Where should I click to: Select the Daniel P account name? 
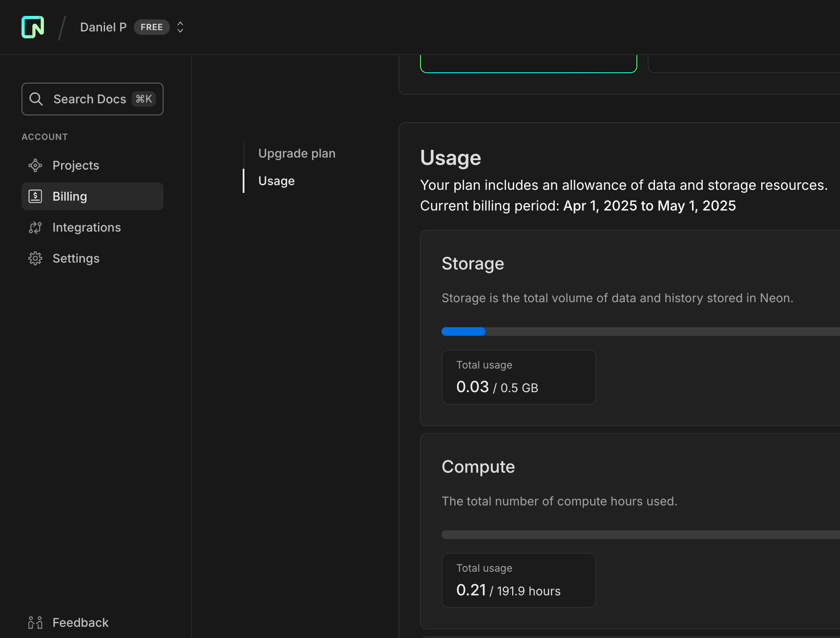[103, 27]
